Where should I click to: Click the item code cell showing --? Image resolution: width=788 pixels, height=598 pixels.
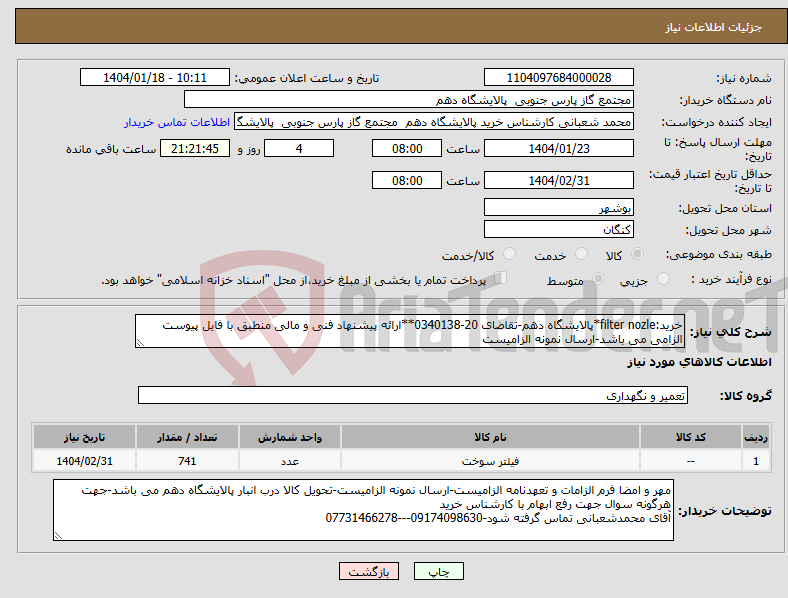691,461
